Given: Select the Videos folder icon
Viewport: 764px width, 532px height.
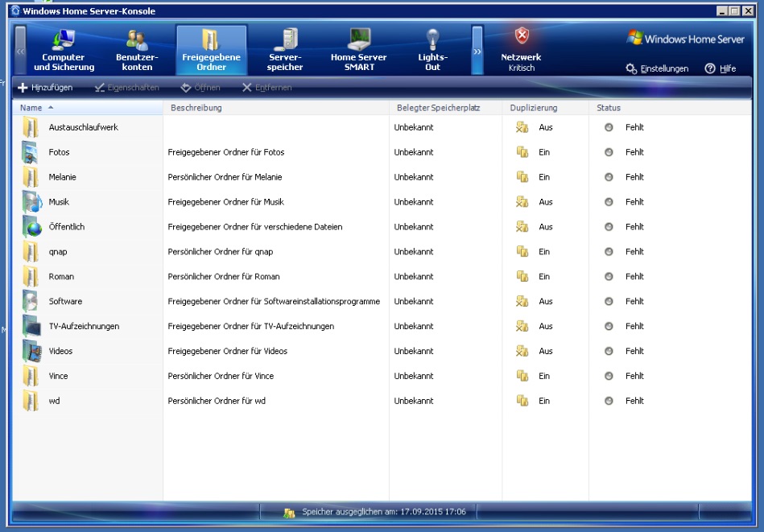Looking at the screenshot, I should click(x=31, y=351).
